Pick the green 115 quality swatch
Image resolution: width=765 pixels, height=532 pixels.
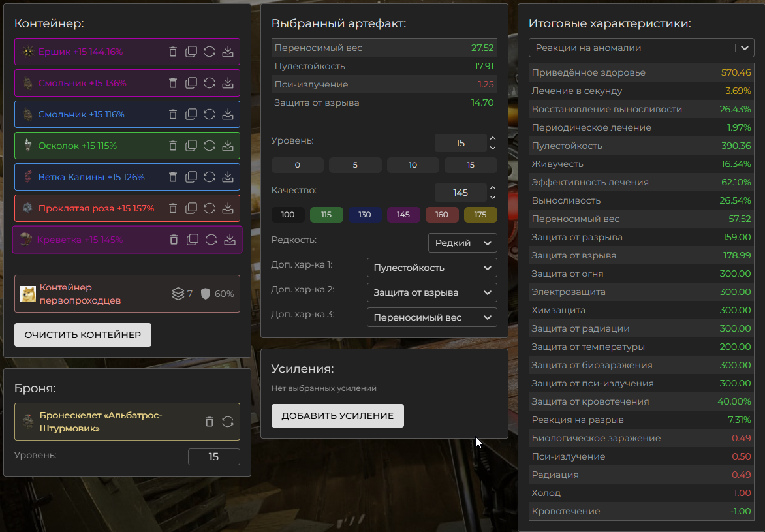pos(326,215)
